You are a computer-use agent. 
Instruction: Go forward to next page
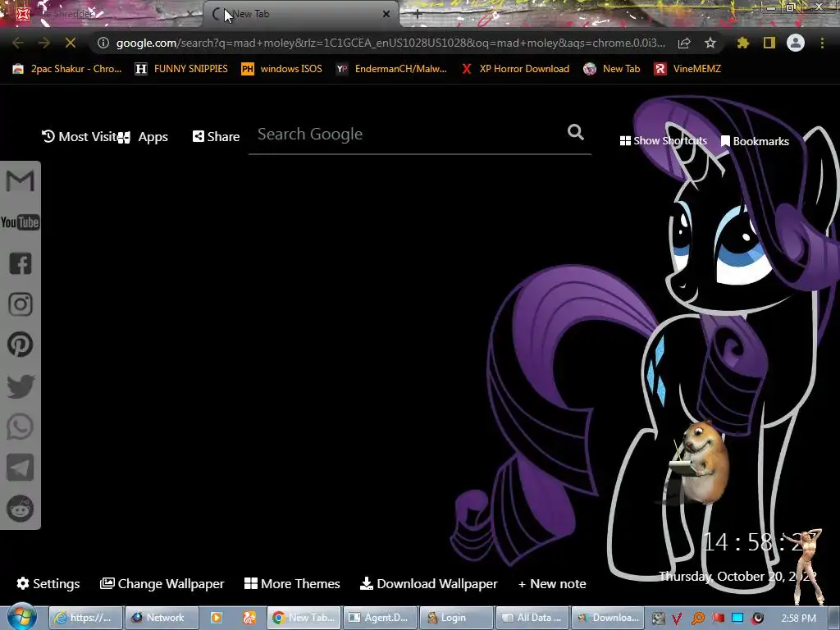(44, 43)
